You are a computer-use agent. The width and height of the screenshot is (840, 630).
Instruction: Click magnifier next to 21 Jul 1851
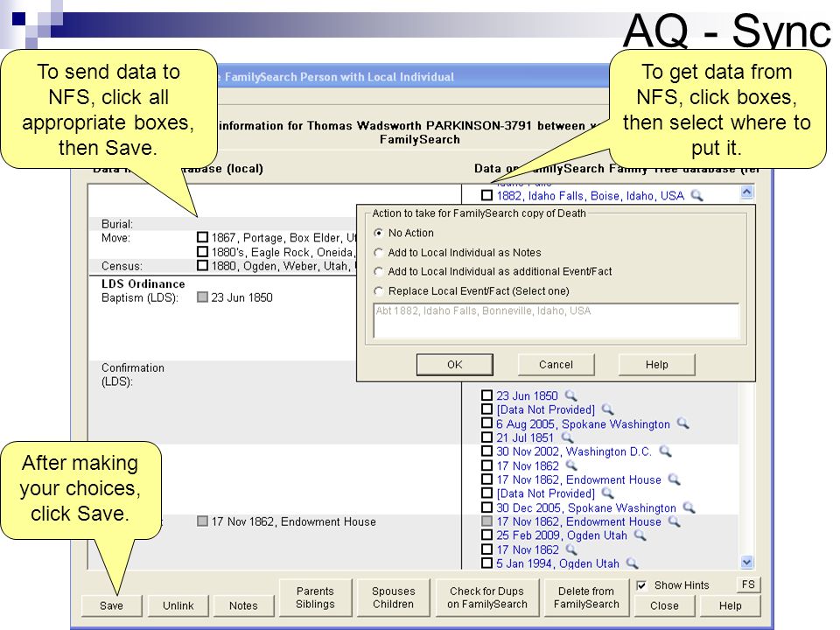567,437
